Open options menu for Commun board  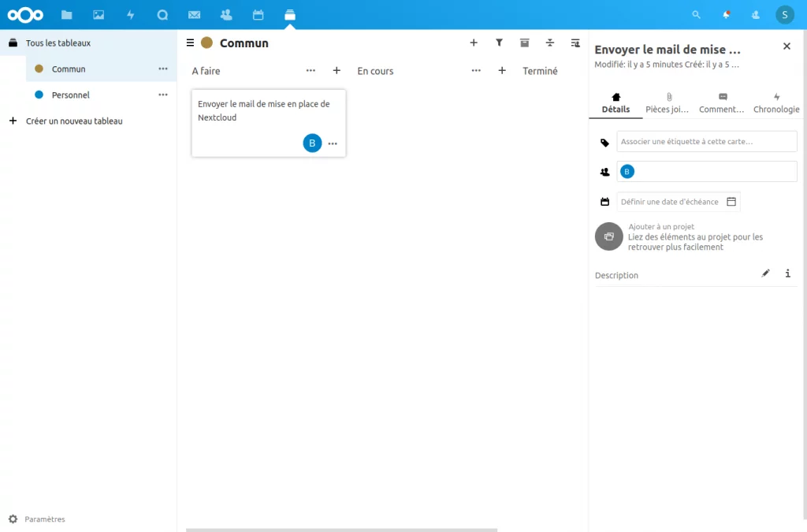pyautogui.click(x=163, y=69)
